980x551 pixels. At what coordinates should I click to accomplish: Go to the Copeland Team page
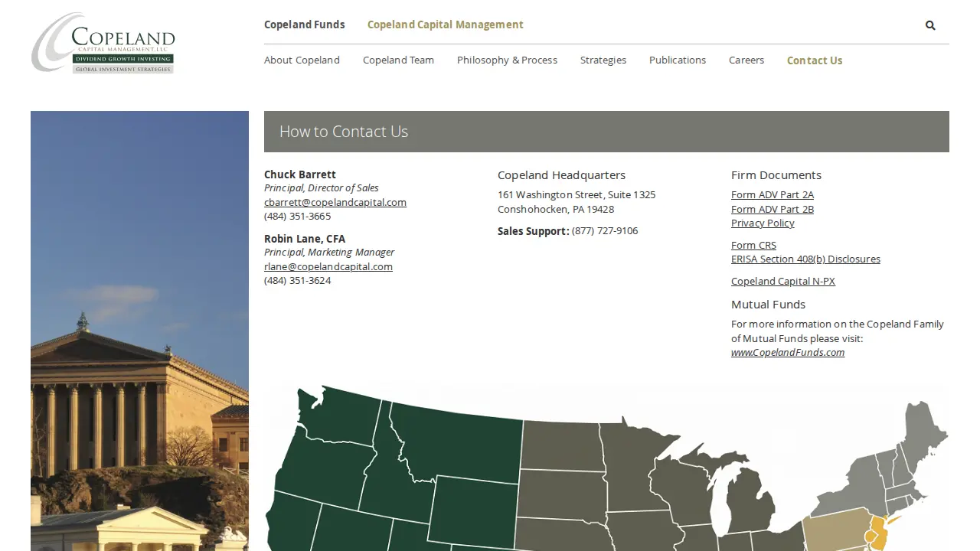coord(398,60)
